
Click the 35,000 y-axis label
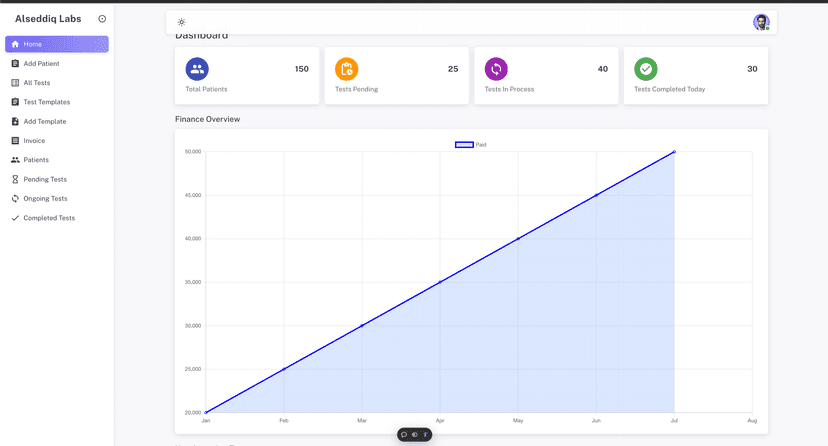pos(193,282)
